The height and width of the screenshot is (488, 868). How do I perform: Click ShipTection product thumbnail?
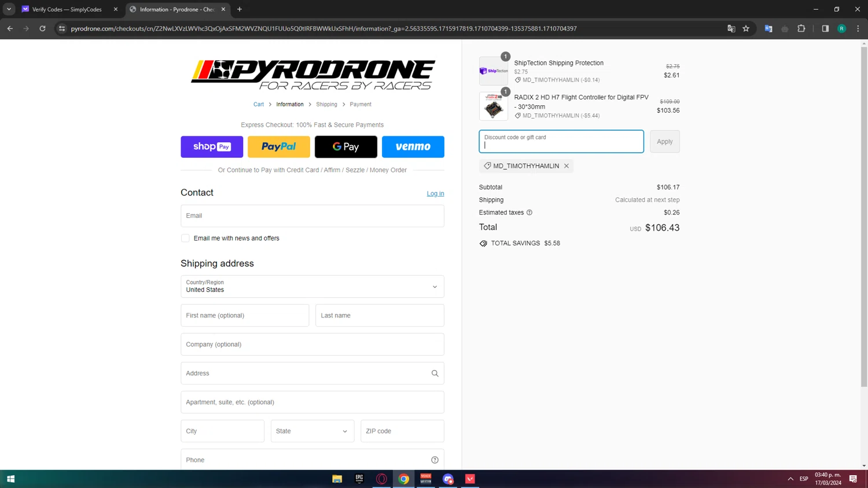coord(494,71)
